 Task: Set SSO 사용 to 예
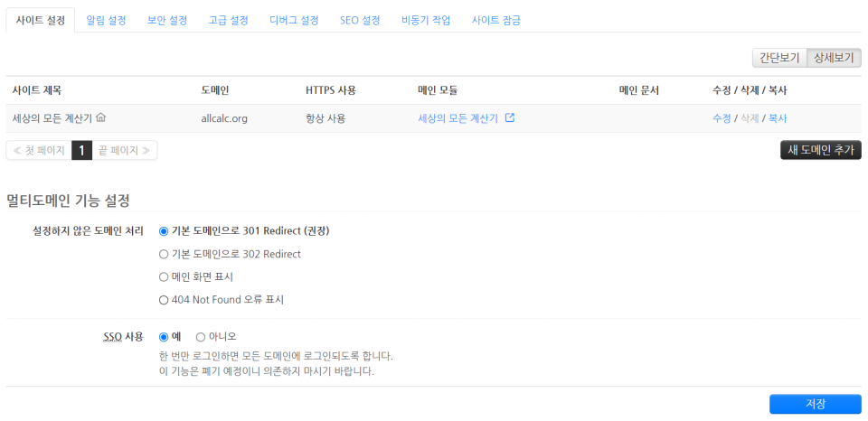coord(164,336)
